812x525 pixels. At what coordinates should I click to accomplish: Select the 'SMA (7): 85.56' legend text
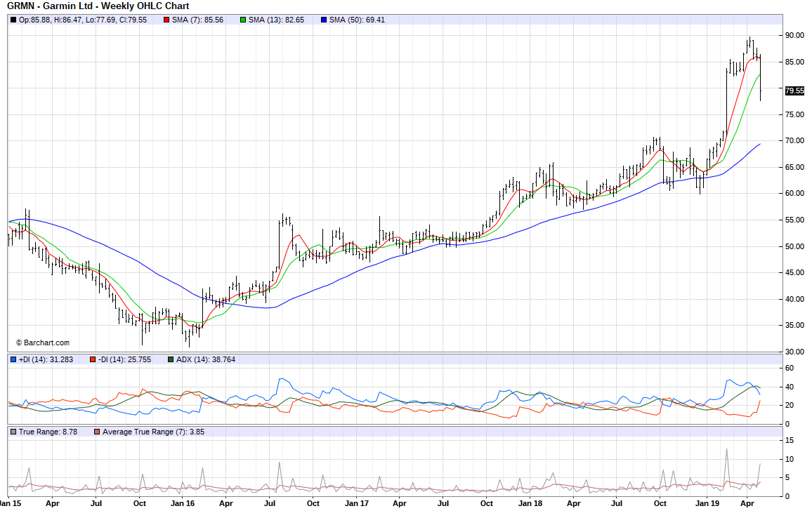(198, 20)
